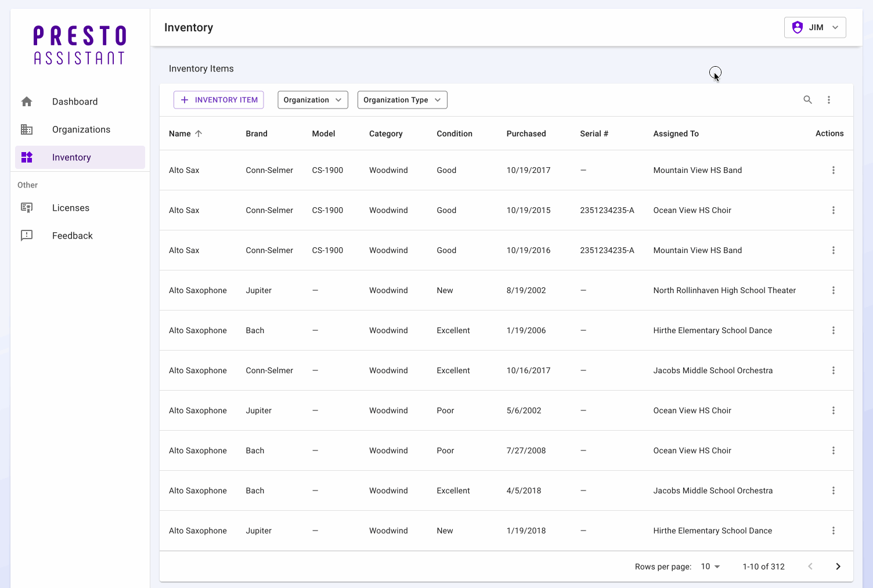Expand the Organization filter dropdown
873x588 pixels.
point(312,100)
